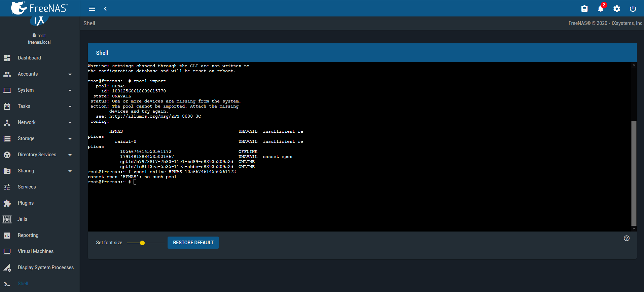Click the power button icon
This screenshot has width=644, height=292.
click(x=633, y=9)
